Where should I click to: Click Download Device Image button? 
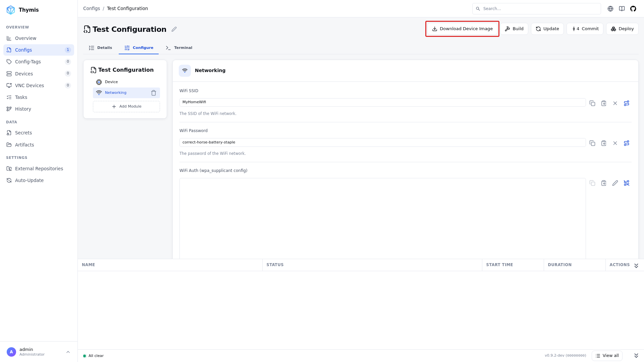(463, 29)
